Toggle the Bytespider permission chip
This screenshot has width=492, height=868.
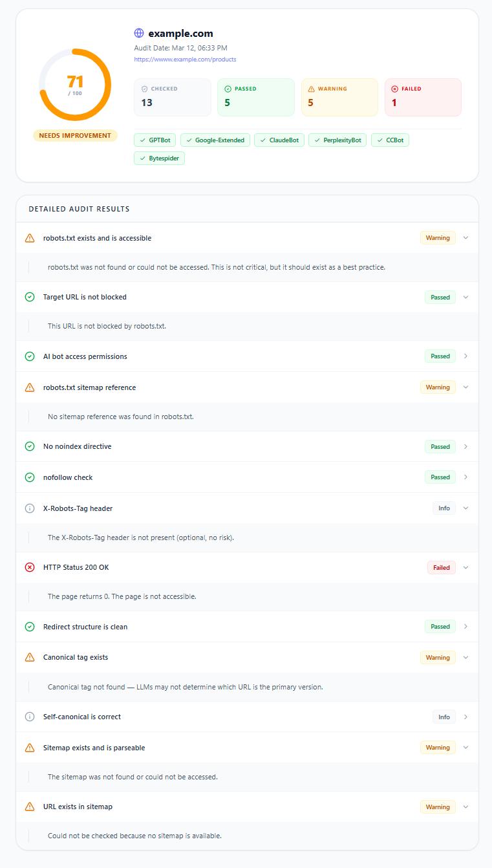(159, 158)
